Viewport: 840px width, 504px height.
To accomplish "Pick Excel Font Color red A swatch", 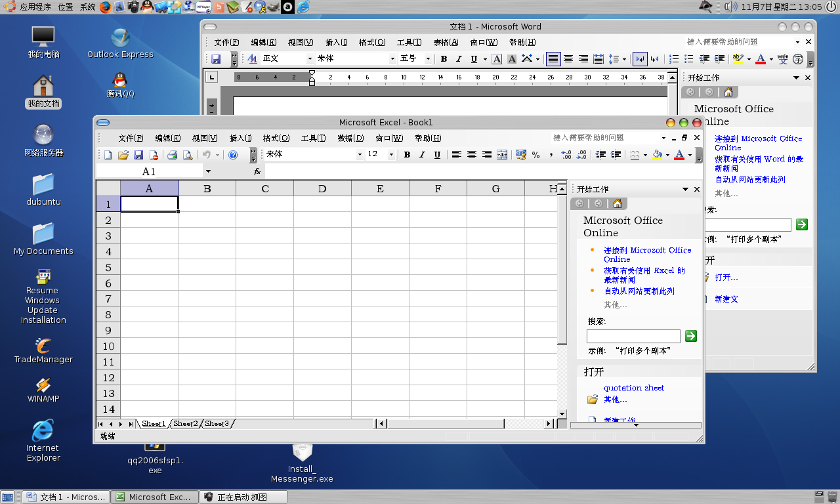I will [679, 155].
